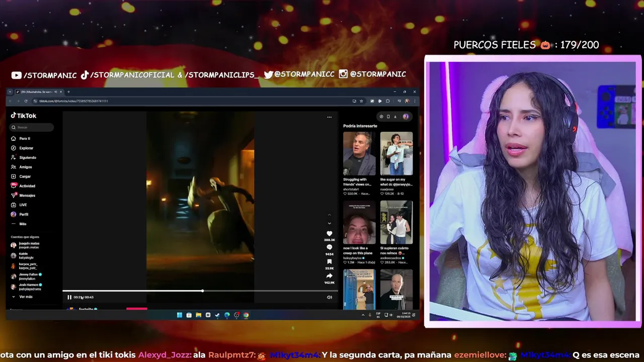
Task: Open a new Chrome tab
Action: click(x=68, y=92)
